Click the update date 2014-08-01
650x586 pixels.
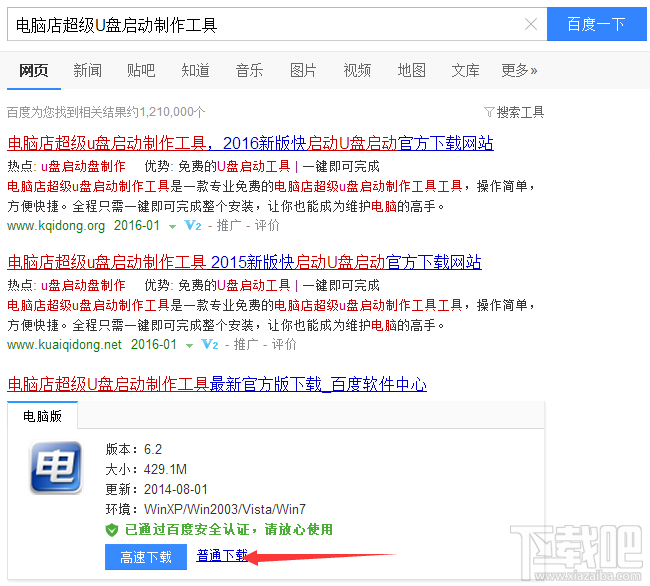click(x=175, y=489)
